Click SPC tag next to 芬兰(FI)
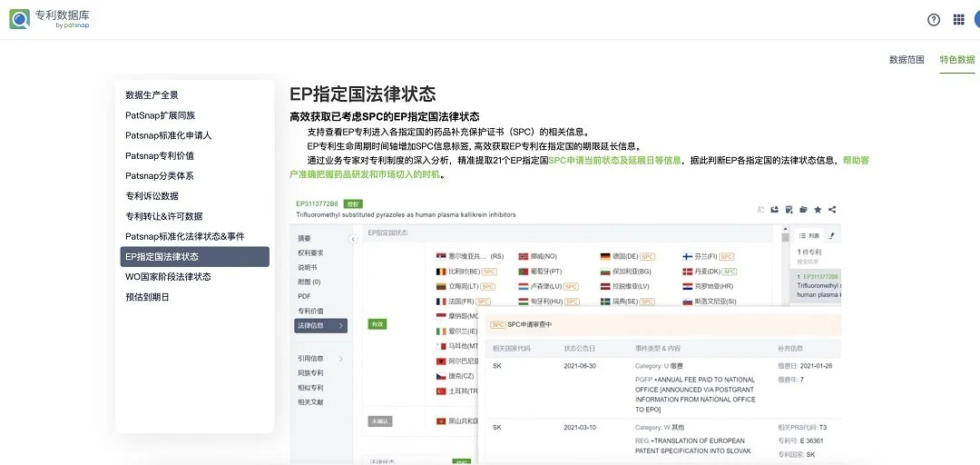Screen dimensions: 980x465 pyautogui.click(x=726, y=257)
